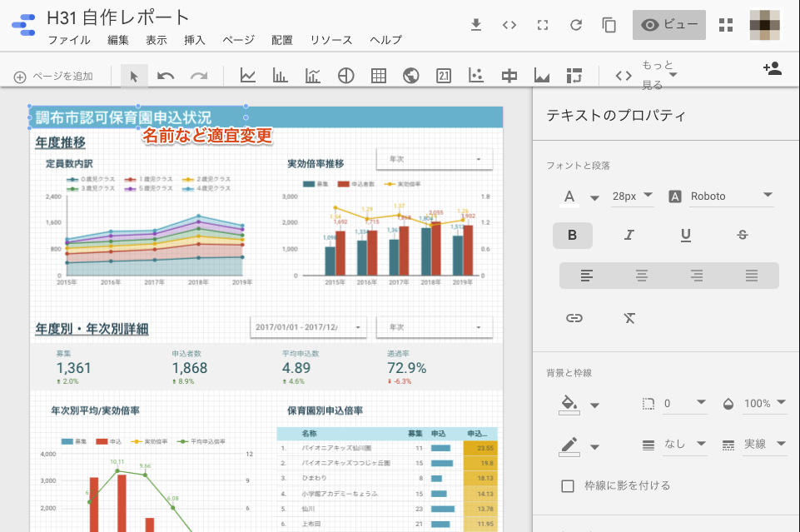This screenshot has width=800, height=532.
Task: Insert a geo map chart
Action: click(x=410, y=76)
